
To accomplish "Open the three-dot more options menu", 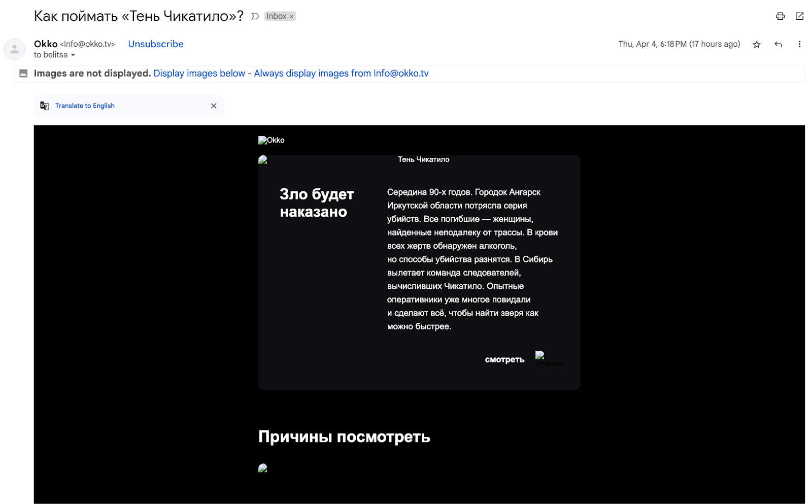I will [799, 45].
